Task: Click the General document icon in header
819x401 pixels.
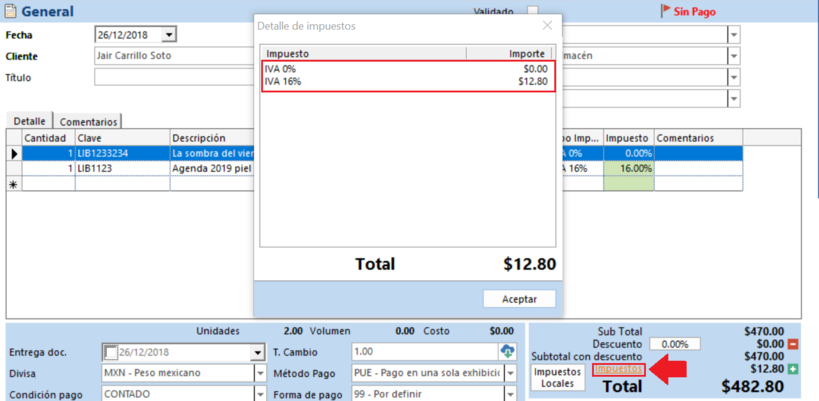Action: tap(10, 11)
